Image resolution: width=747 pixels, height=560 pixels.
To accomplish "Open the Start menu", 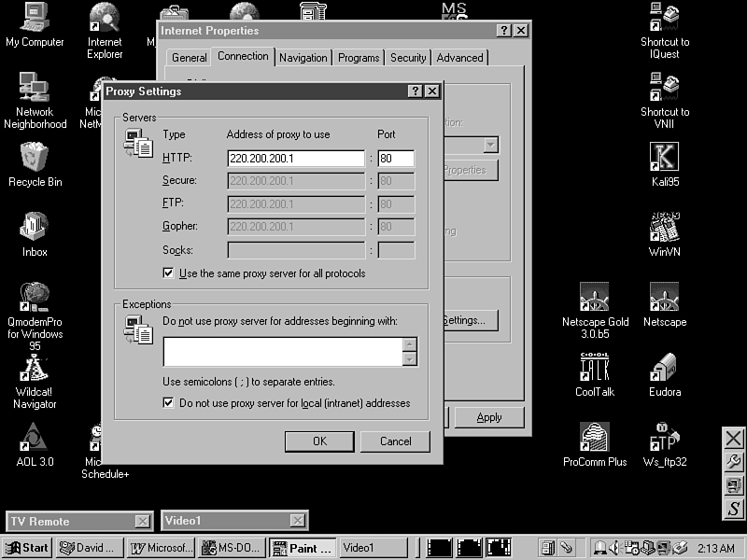I will click(27, 548).
